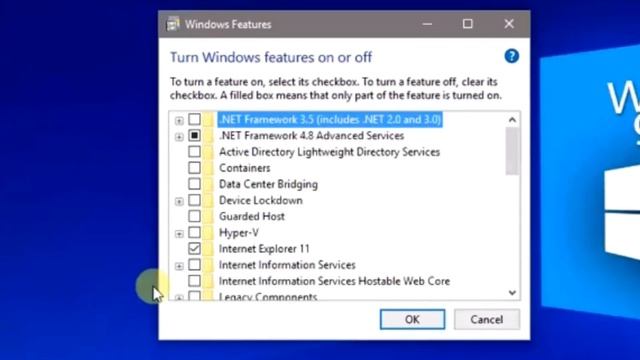Select the 'Data Center Bridging' label
The width and height of the screenshot is (640, 360).
click(268, 184)
